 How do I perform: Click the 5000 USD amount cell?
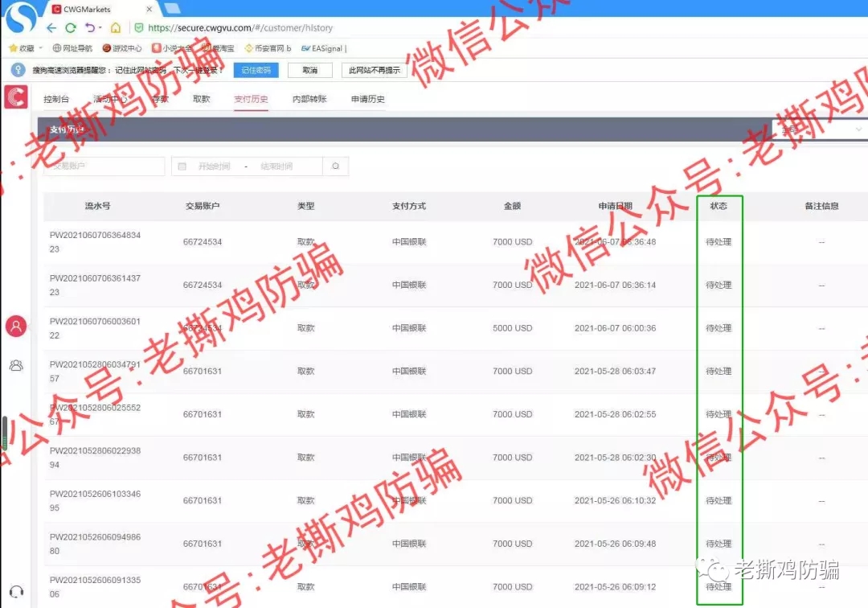(x=513, y=328)
